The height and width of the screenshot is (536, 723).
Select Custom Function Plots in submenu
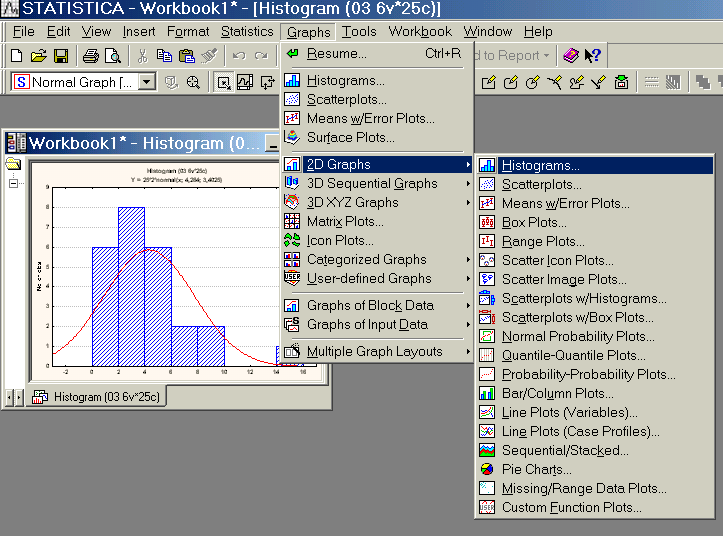tap(595, 507)
